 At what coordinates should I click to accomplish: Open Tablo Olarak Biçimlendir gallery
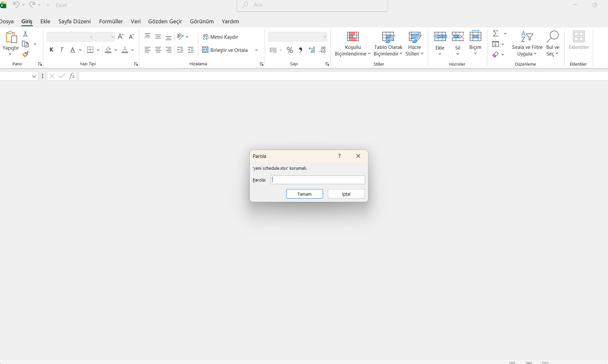(388, 44)
